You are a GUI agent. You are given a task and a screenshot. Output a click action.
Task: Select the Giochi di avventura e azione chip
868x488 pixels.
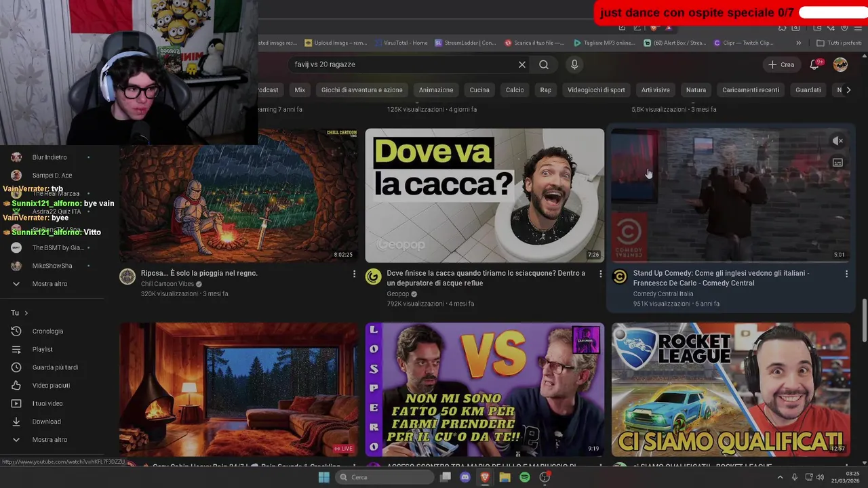(x=361, y=89)
